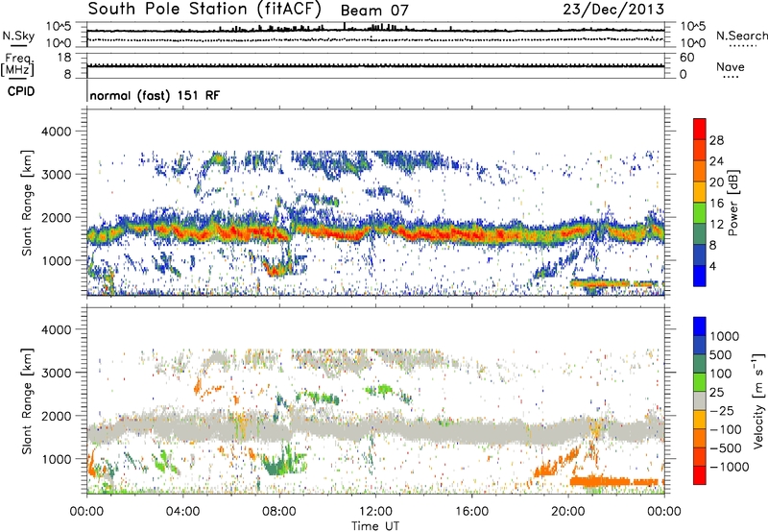Click the 'N.Search' legend label
Viewport: 768px width, 532px height.
pyautogui.click(x=741, y=36)
